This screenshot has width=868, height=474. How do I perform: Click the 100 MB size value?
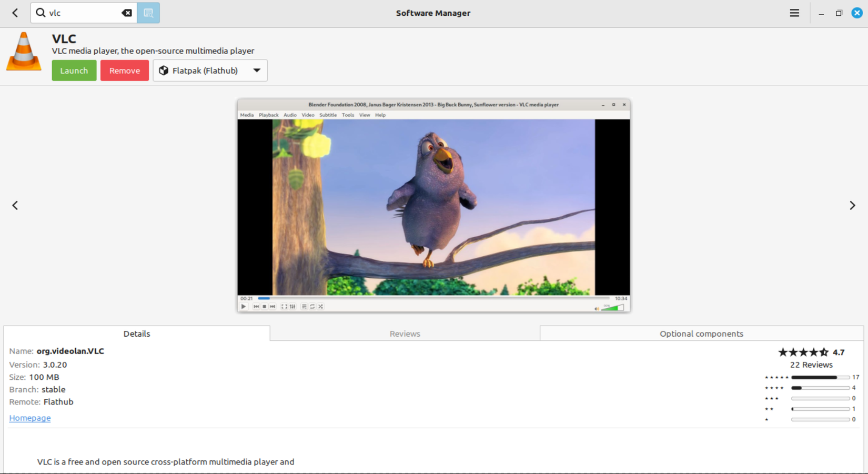(x=44, y=377)
